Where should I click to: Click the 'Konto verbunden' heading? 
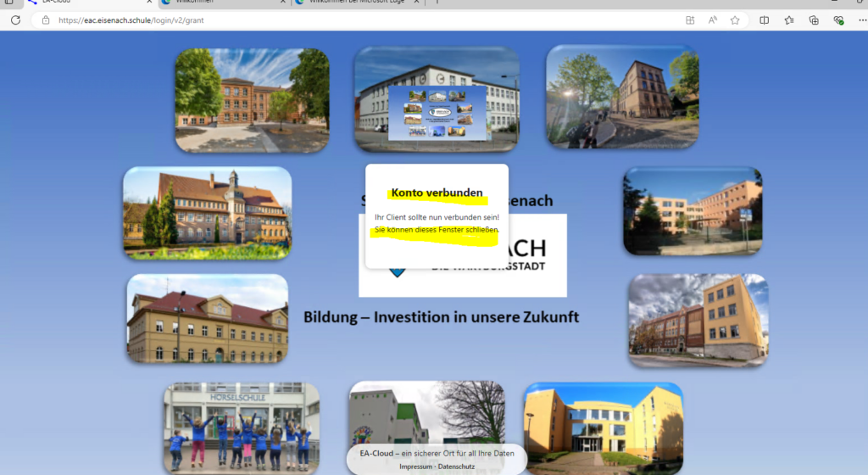tap(437, 193)
